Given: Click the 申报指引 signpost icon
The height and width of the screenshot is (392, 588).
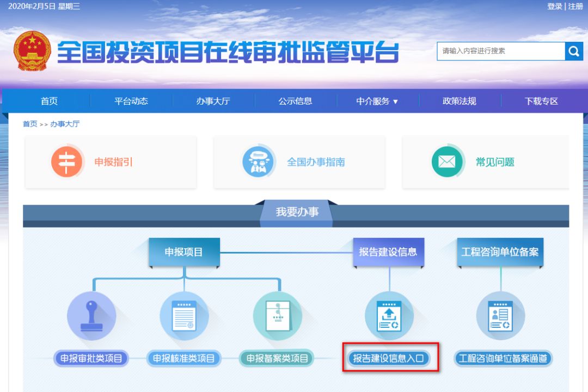Looking at the screenshot, I should click(66, 162).
